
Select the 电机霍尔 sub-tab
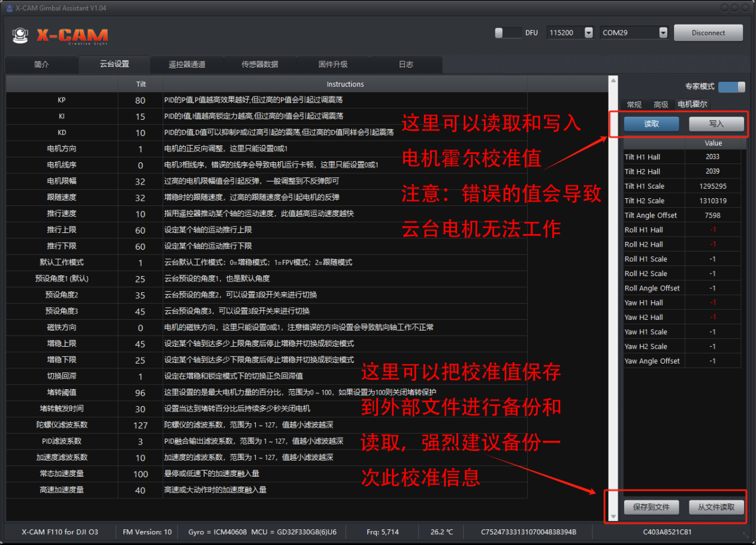(x=693, y=104)
